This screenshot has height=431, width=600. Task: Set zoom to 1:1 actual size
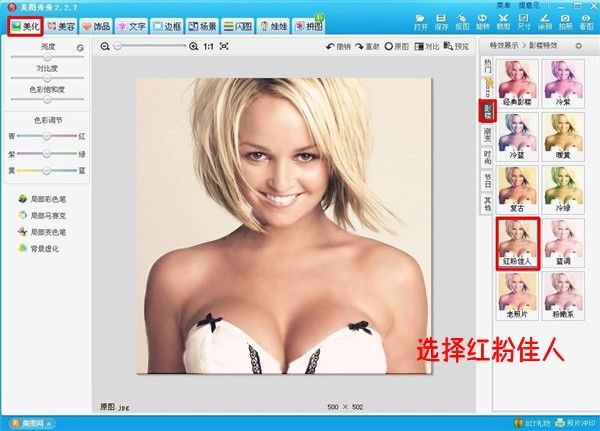click(x=207, y=47)
